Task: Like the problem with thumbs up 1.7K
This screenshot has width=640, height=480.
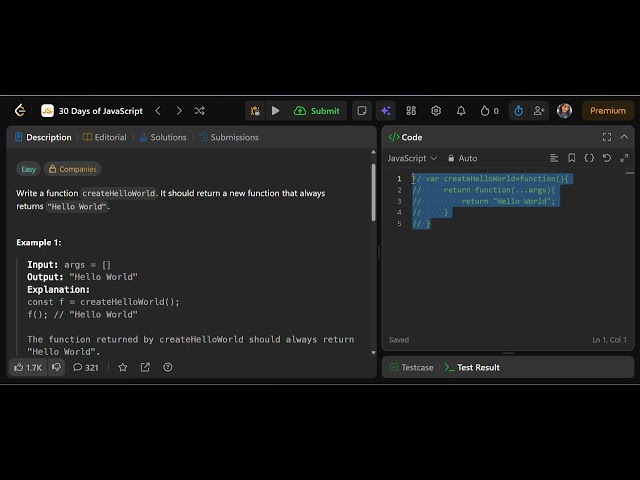Action: [x=28, y=367]
